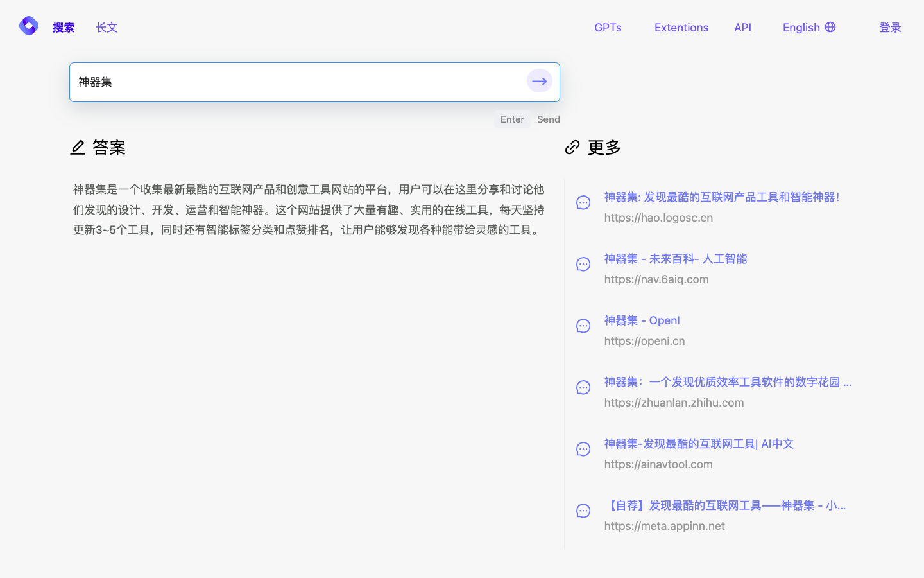Select the 搜索 tab

coord(64,28)
